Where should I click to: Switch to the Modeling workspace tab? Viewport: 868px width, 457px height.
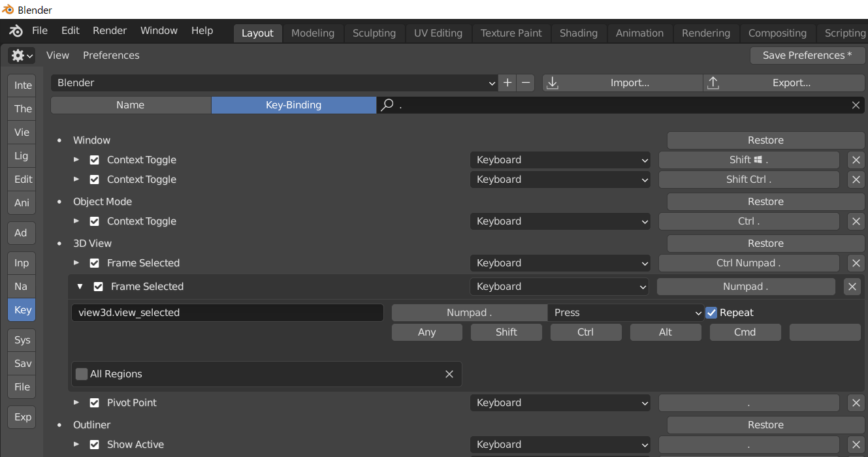pyautogui.click(x=312, y=33)
